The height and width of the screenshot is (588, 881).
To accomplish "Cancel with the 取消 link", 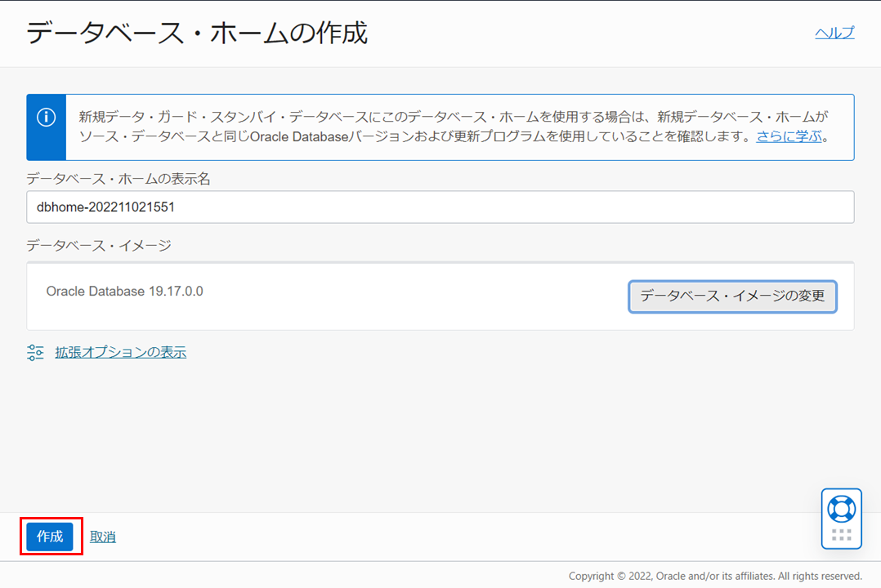I will (x=102, y=537).
